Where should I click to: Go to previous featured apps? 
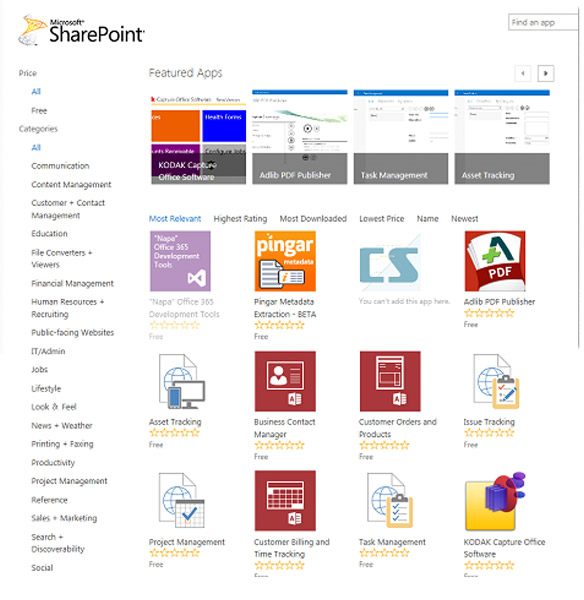point(523,73)
